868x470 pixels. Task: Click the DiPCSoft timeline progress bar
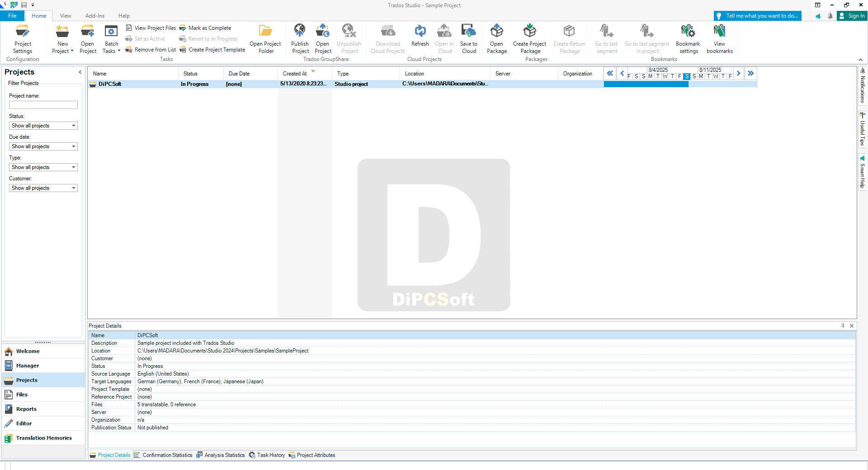[x=646, y=84]
